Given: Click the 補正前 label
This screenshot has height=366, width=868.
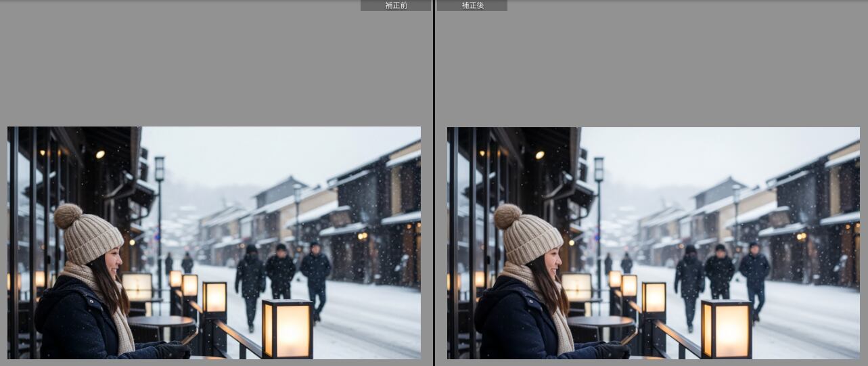Looking at the screenshot, I should click(x=396, y=5).
